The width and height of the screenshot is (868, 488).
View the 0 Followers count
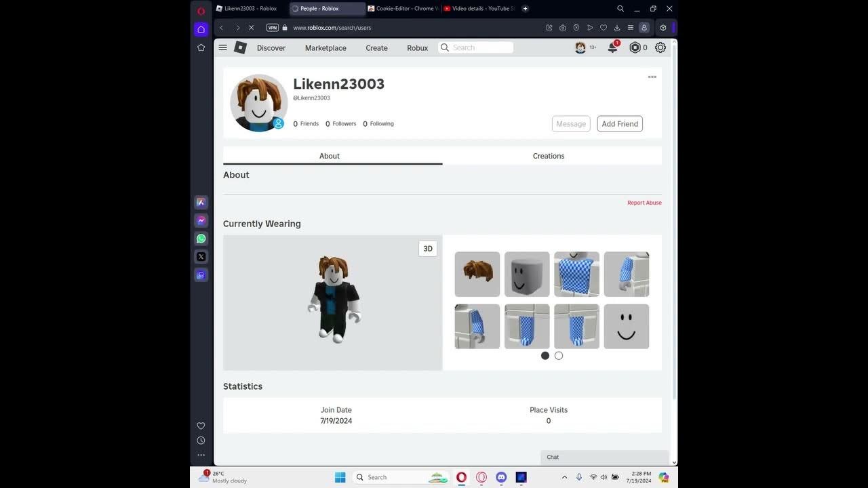[x=340, y=124]
